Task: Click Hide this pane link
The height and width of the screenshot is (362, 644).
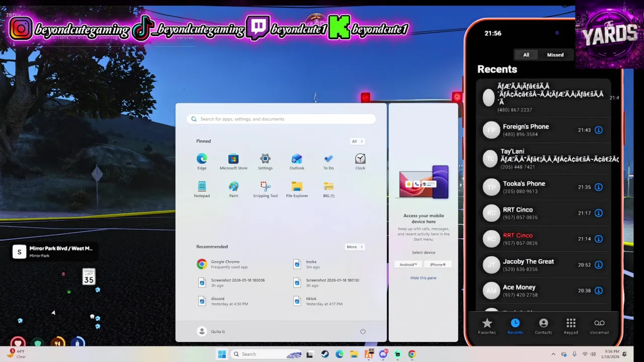Action: (x=423, y=278)
